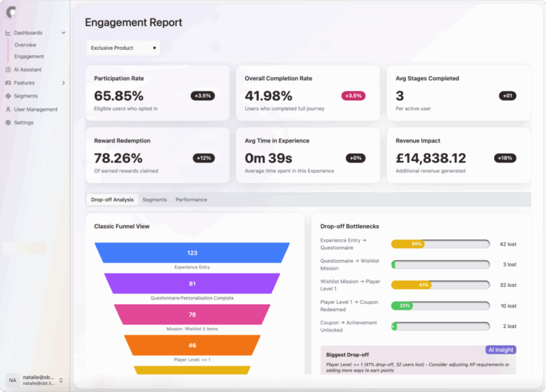546x392 pixels.
Task: Click the Experience Entry drop-off progress bar
Action: pyautogui.click(x=440, y=244)
